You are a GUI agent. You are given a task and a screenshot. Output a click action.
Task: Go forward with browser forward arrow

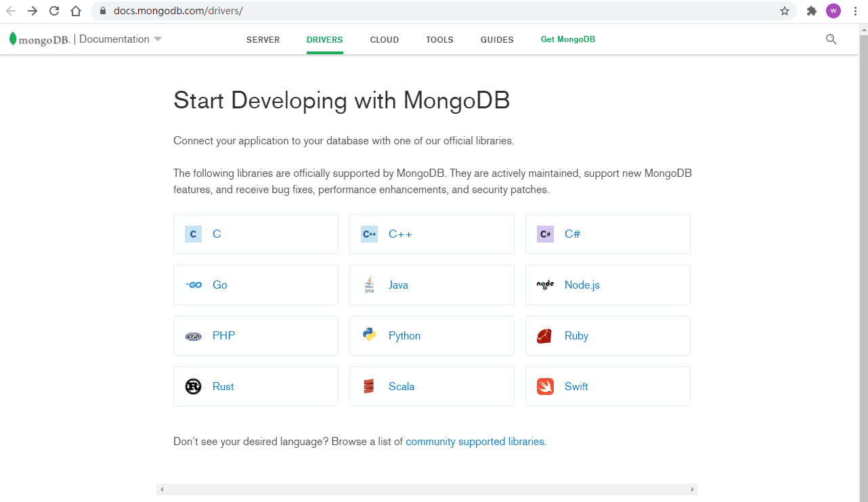click(x=32, y=11)
